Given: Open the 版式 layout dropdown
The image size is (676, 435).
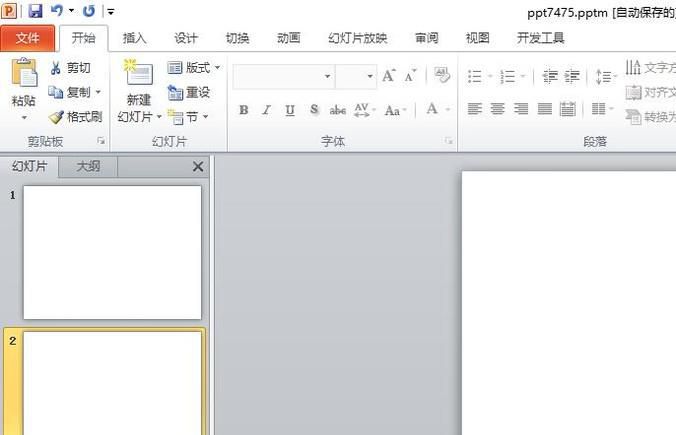Looking at the screenshot, I should (194, 68).
